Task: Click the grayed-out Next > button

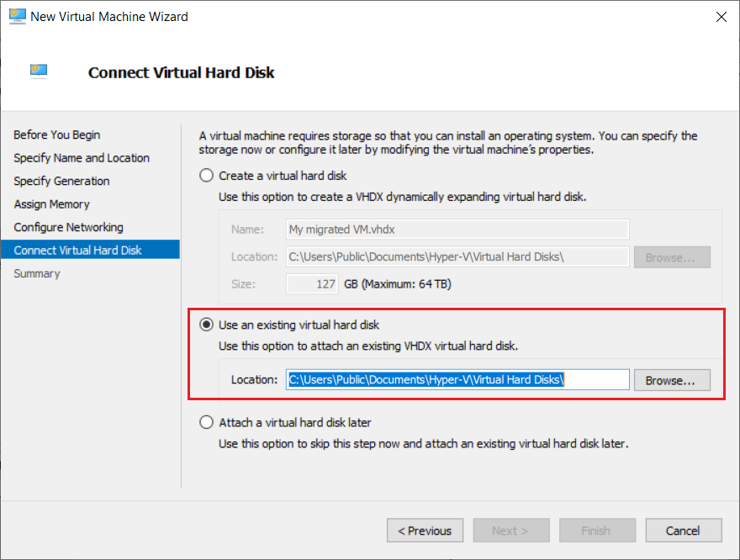Action: pyautogui.click(x=510, y=530)
